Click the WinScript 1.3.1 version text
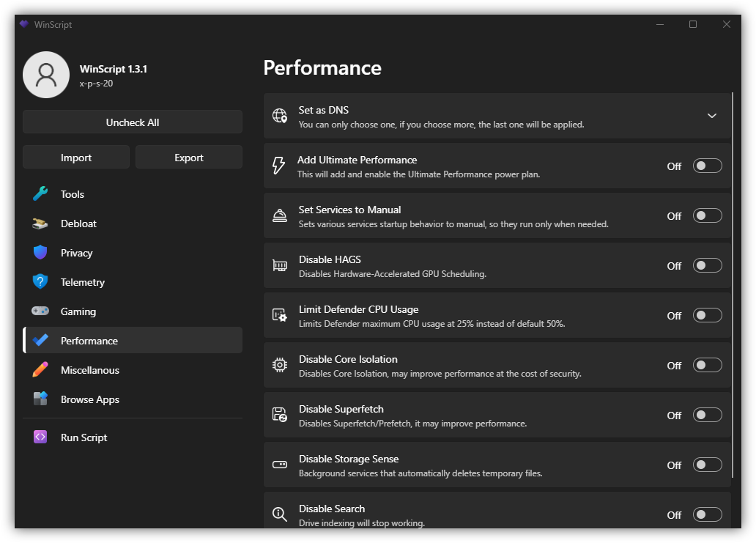This screenshot has height=543, width=756. pyautogui.click(x=114, y=69)
